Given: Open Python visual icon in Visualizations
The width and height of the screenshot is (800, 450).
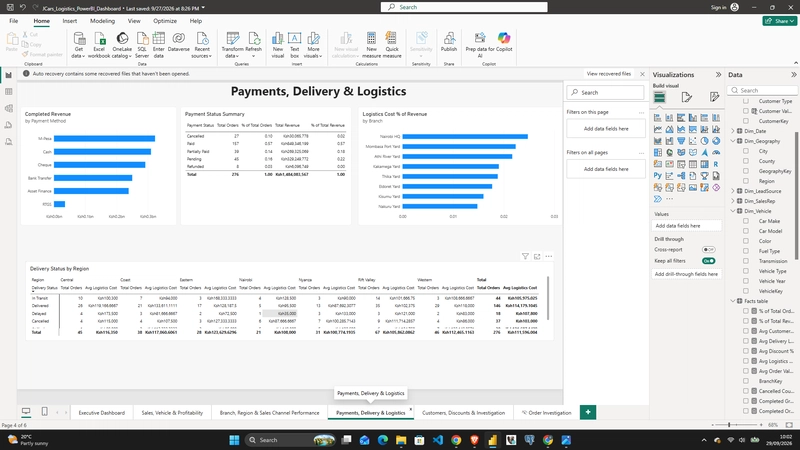Looking at the screenshot, I should [658, 176].
